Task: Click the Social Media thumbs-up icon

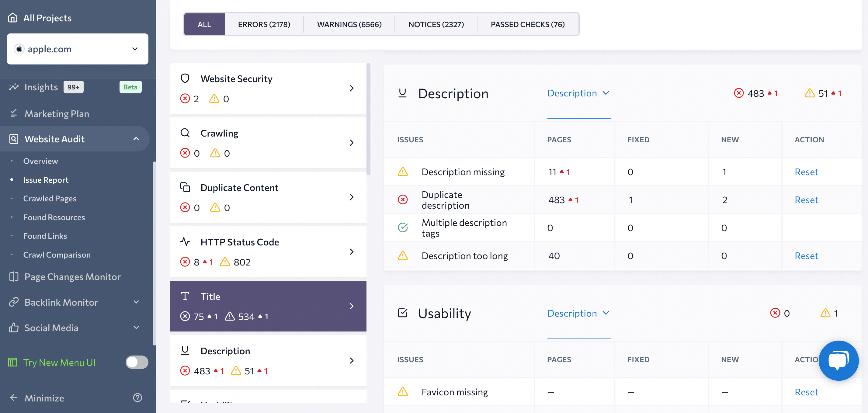Action: (14, 328)
